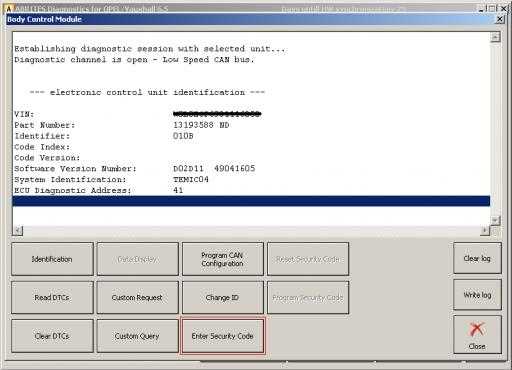Click the highlighted Enter Security Code button
The width and height of the screenshot is (512, 370).
223,336
